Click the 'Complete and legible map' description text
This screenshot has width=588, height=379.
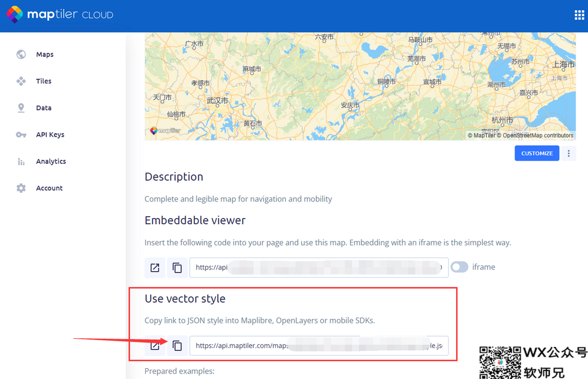coord(238,199)
